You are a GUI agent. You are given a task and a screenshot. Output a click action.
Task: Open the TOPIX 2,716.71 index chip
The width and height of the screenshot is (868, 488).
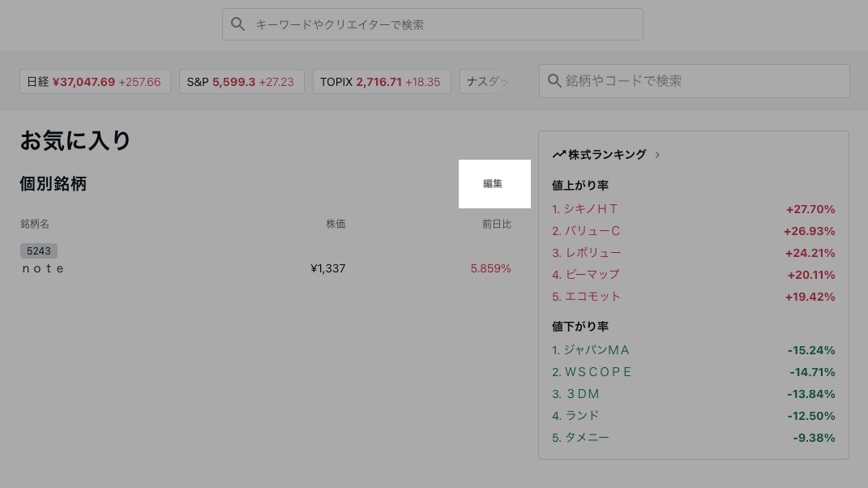point(382,81)
